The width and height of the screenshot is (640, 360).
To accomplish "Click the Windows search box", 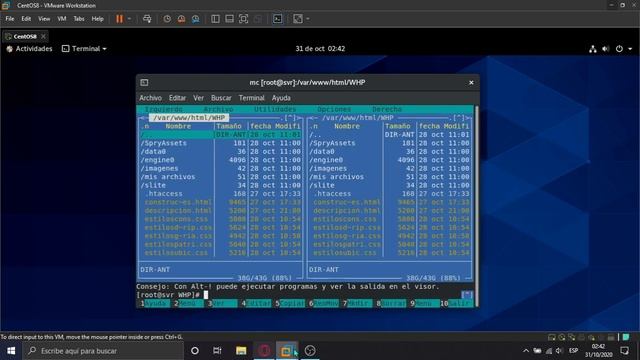I will point(103,351).
